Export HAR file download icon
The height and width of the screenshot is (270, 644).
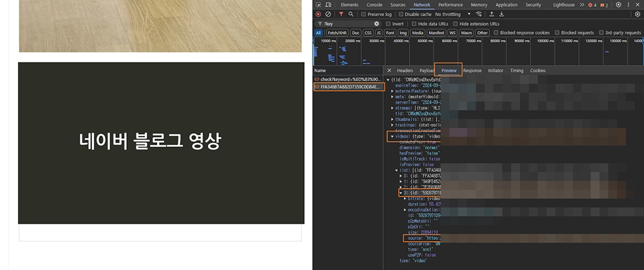pyautogui.click(x=502, y=14)
